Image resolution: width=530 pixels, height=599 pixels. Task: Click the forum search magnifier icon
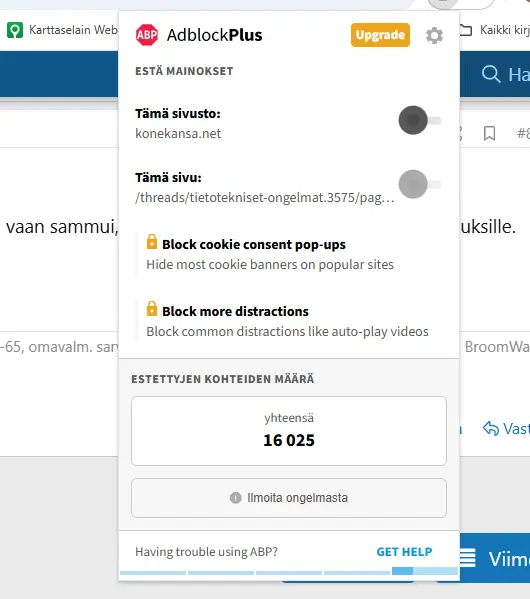[491, 74]
